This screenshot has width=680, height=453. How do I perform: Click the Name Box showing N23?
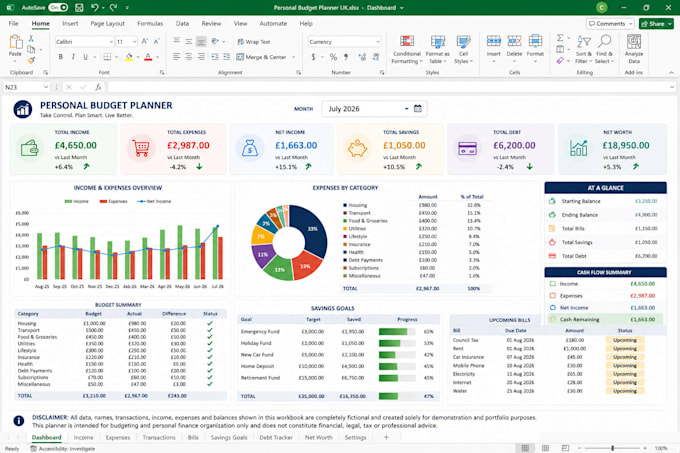[26, 87]
